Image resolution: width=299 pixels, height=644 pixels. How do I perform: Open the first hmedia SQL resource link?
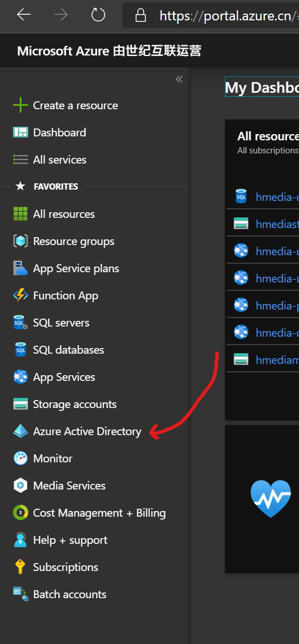tap(277, 197)
